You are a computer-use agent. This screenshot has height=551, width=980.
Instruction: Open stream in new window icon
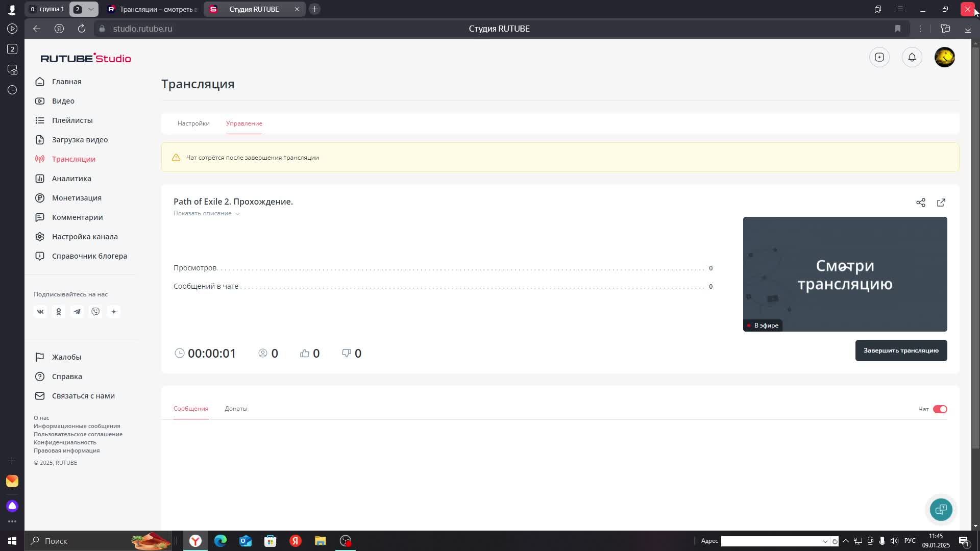click(941, 203)
